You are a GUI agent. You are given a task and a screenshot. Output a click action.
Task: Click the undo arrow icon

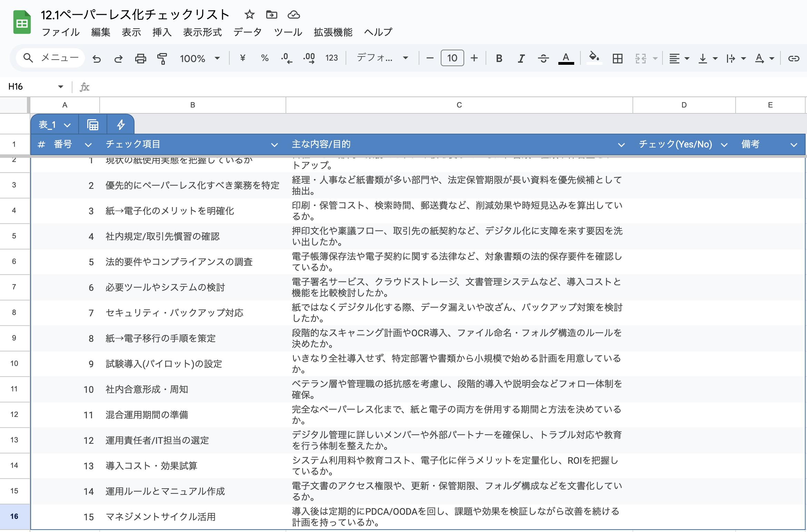(97, 59)
